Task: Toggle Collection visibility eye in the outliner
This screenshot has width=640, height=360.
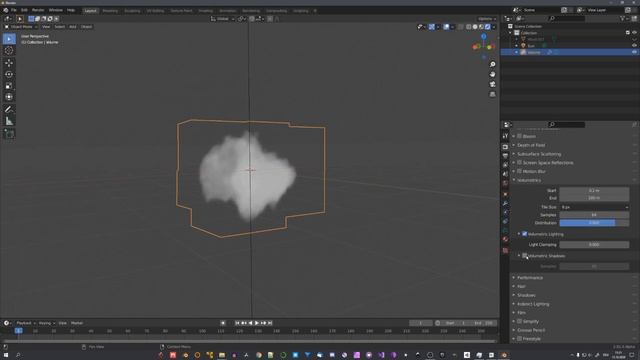Action: click(x=634, y=33)
